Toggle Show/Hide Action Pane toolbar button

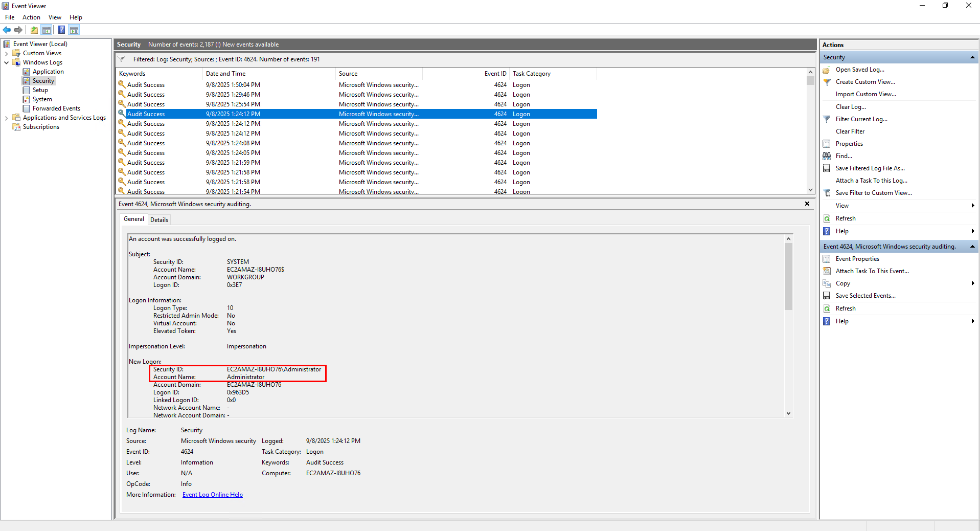tap(74, 30)
